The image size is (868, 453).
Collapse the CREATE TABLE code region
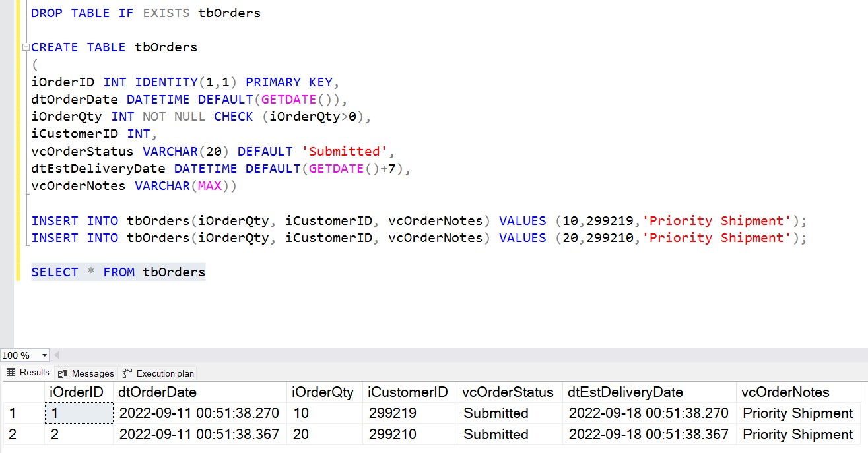(24, 47)
